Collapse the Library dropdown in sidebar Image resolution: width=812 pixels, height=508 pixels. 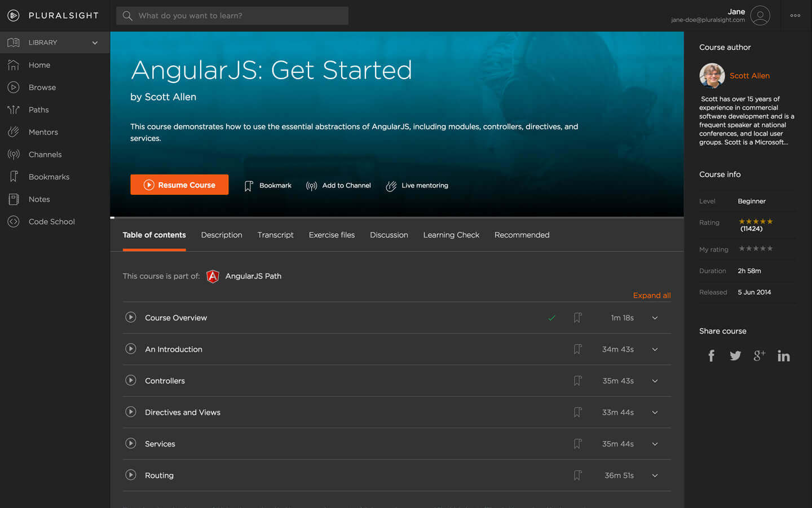(95, 42)
